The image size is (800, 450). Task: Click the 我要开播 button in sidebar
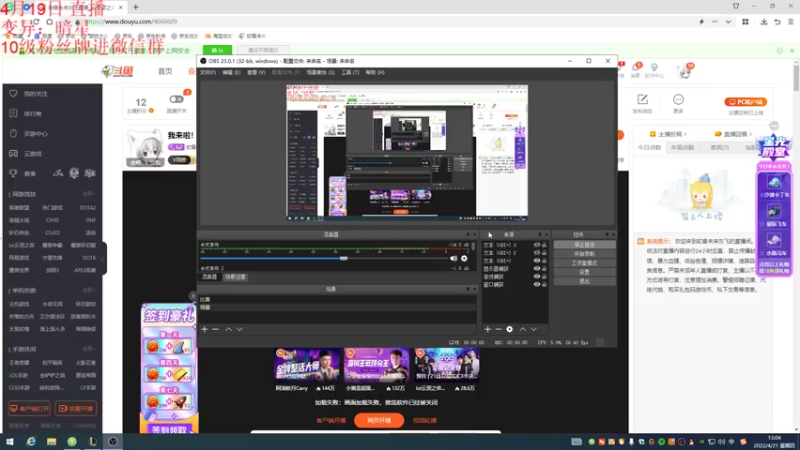(x=76, y=409)
